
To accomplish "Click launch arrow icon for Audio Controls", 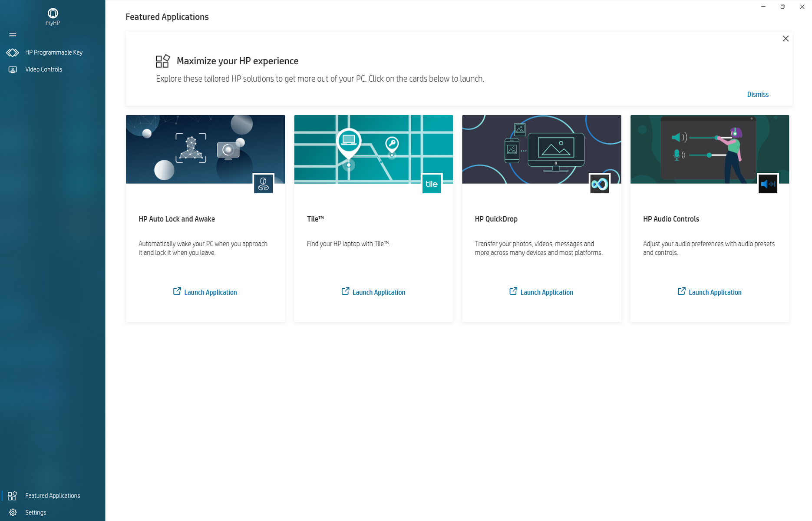I will pos(681,291).
